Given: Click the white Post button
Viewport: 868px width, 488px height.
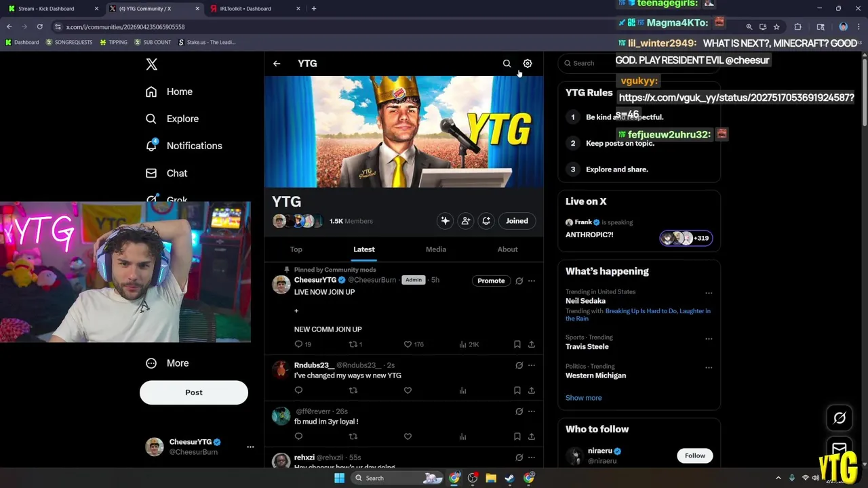Looking at the screenshot, I should click(194, 392).
